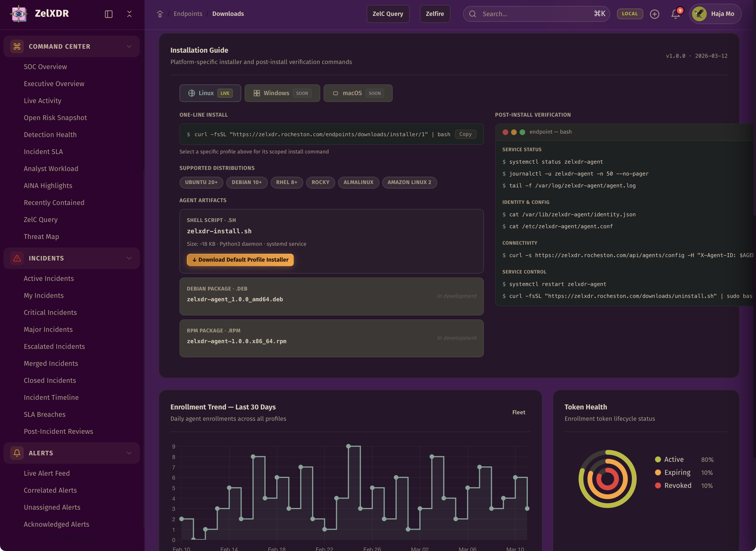Collapse the Command Center section chevron

(x=129, y=46)
